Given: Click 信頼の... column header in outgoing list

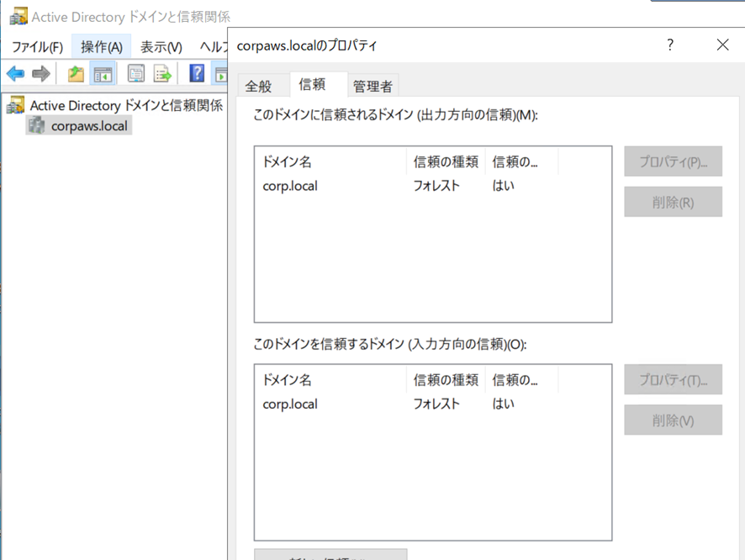Looking at the screenshot, I should 521,162.
